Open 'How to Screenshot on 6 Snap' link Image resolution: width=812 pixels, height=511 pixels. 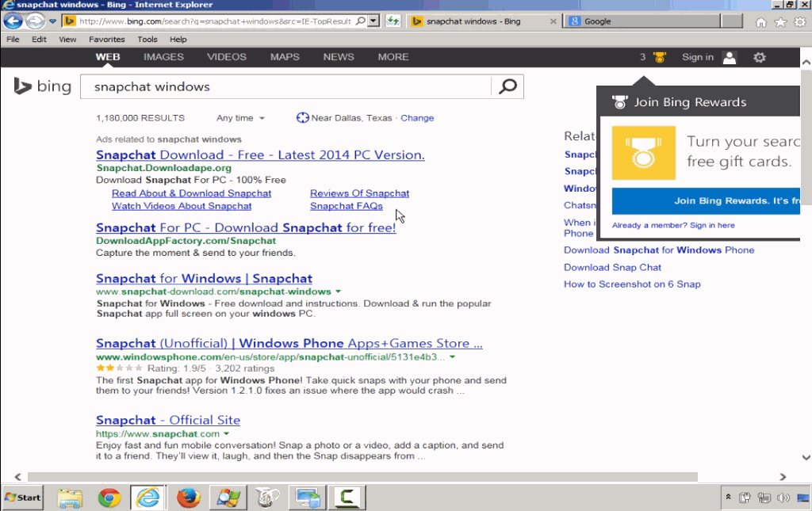point(632,284)
